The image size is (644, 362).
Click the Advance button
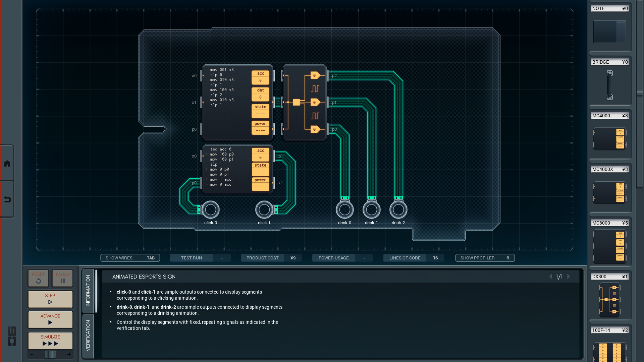pos(50,319)
